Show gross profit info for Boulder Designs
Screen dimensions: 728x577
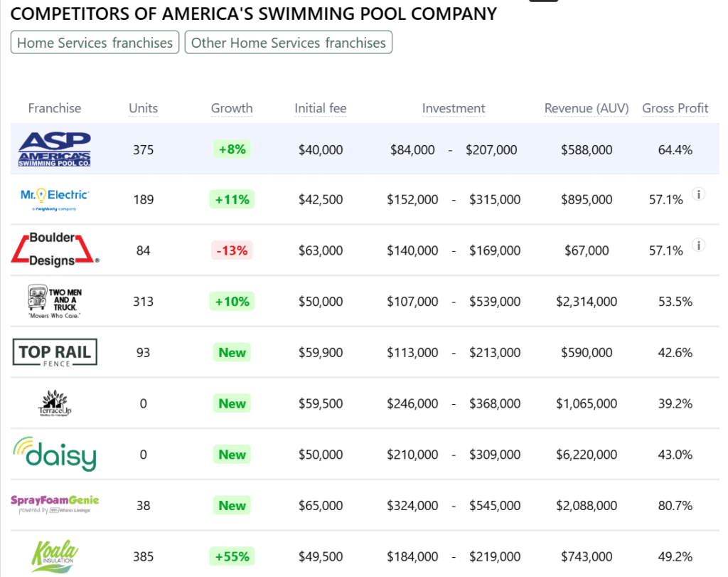coord(698,245)
